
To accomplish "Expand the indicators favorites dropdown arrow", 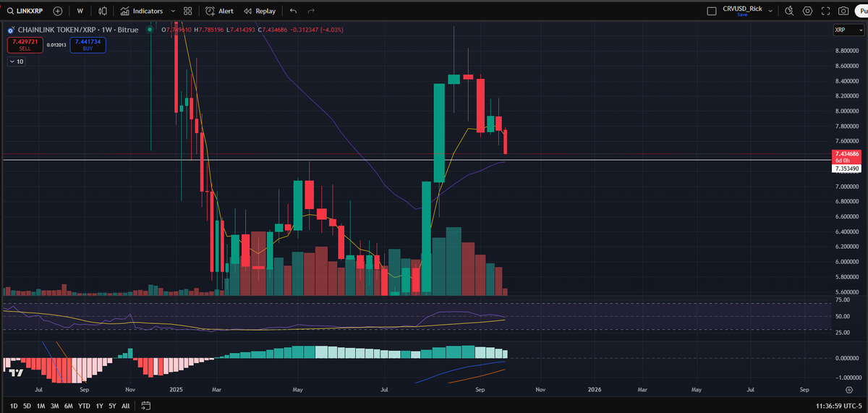I will (x=171, y=11).
